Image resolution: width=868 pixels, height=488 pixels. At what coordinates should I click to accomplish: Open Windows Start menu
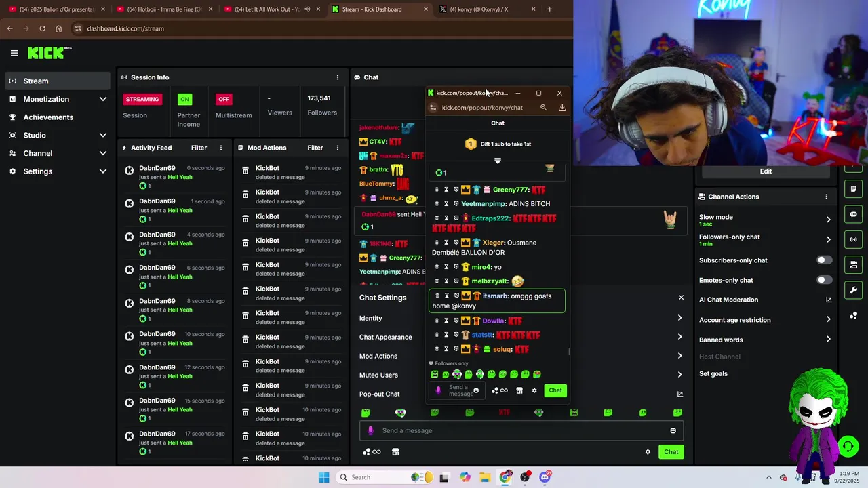click(324, 477)
